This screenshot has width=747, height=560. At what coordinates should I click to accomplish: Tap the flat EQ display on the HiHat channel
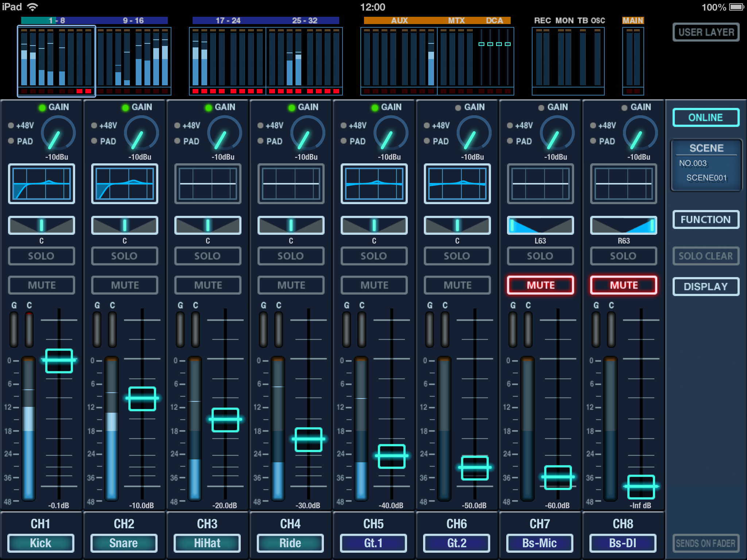pyautogui.click(x=208, y=183)
